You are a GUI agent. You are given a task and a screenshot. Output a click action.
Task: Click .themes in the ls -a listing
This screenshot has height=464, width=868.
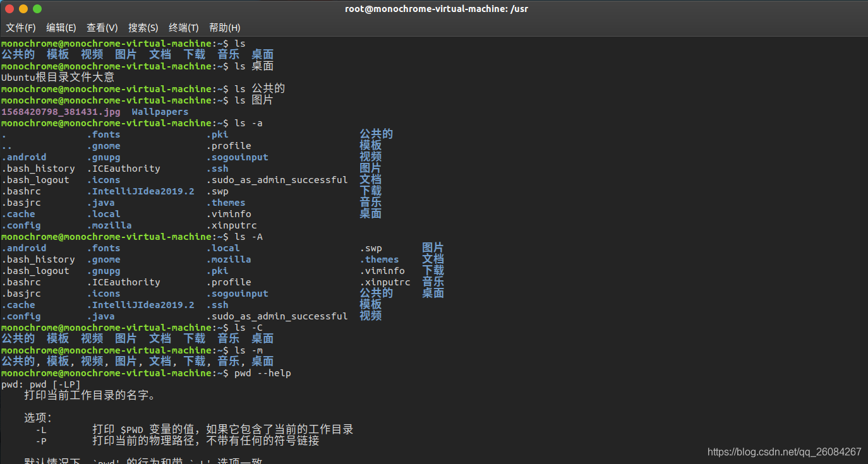point(226,203)
